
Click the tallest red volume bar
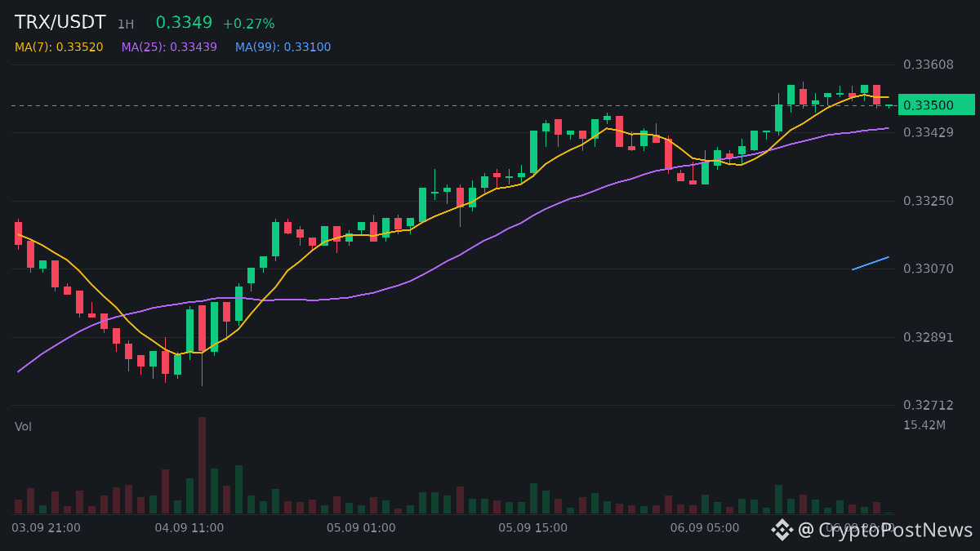(x=202, y=465)
